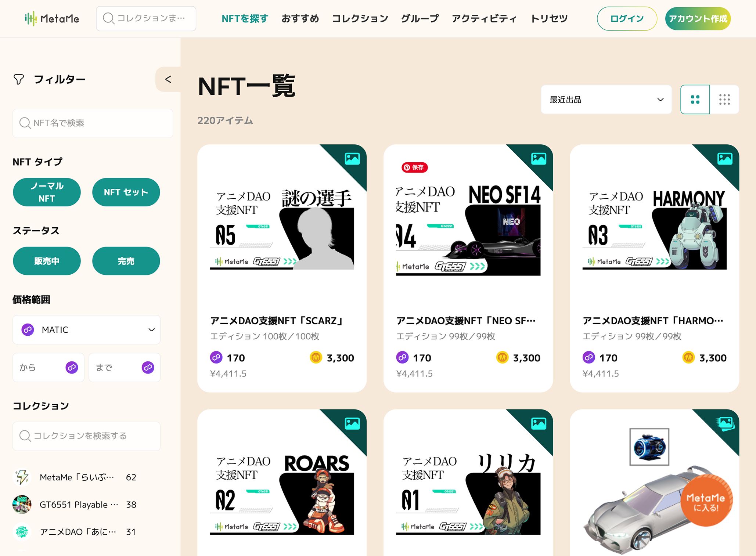Click MATIC icon on HARMONY price
The image size is (756, 556).
tap(588, 357)
